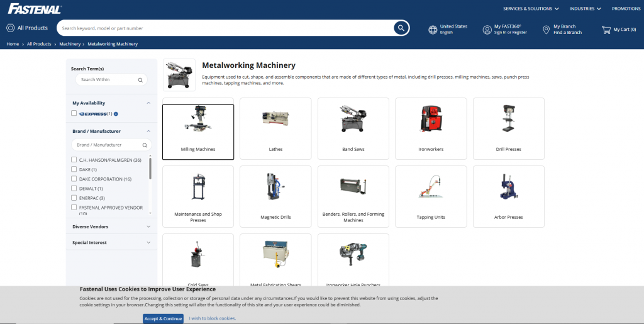This screenshot has width=644, height=324.
Task: Click the Metalworking Machinery header thumbnail
Action: [179, 75]
